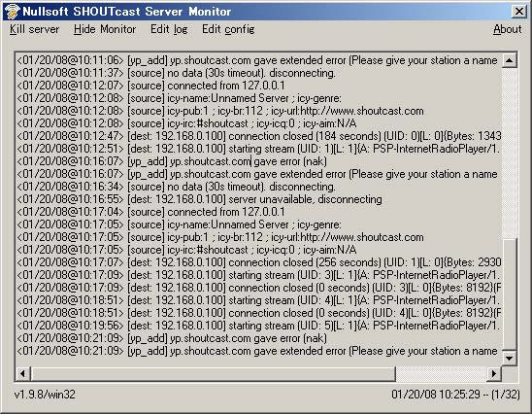Select the log line stamped 10:16:55 server unavailable
532x414 pixels.
click(200, 199)
